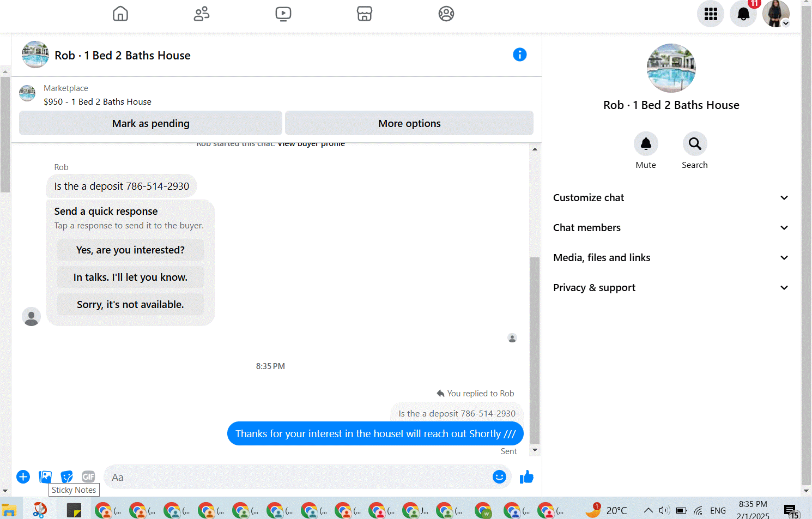This screenshot has width=812, height=519.
Task: Show hidden tray icons caret
Action: pyautogui.click(x=648, y=510)
